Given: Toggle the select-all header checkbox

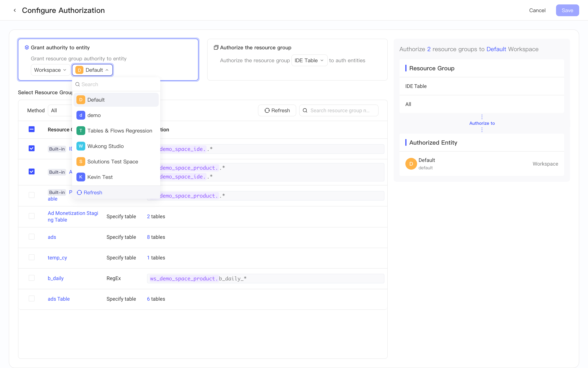Looking at the screenshot, I should [32, 129].
